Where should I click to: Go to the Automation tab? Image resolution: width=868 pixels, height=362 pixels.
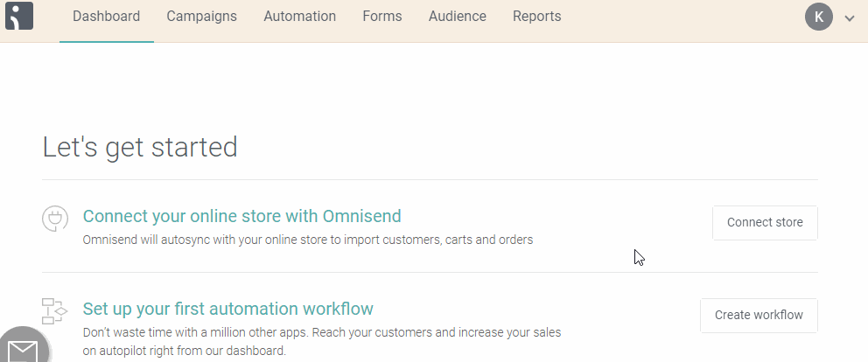tap(299, 17)
